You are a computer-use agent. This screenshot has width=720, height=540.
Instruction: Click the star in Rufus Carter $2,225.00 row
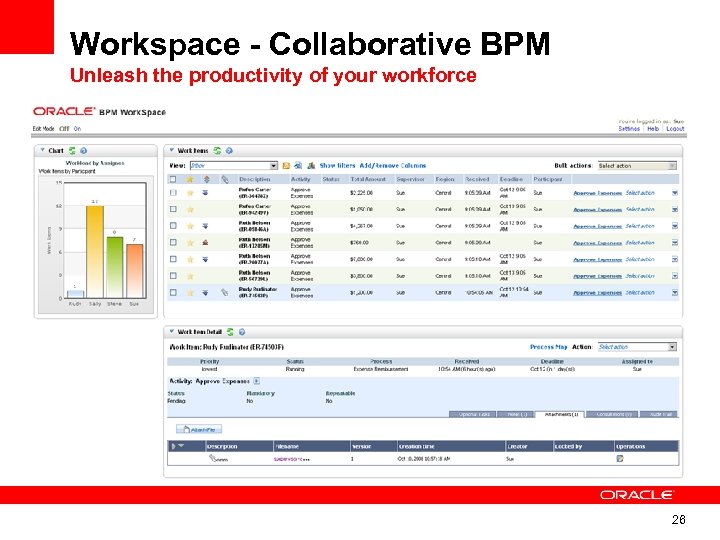pyautogui.click(x=190, y=193)
